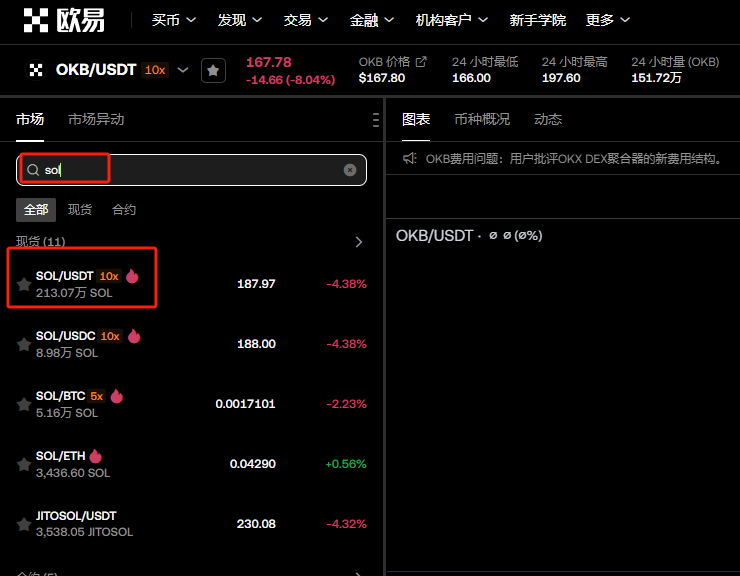740x576 pixels.
Task: Click the search magnifier icon
Action: [33, 170]
